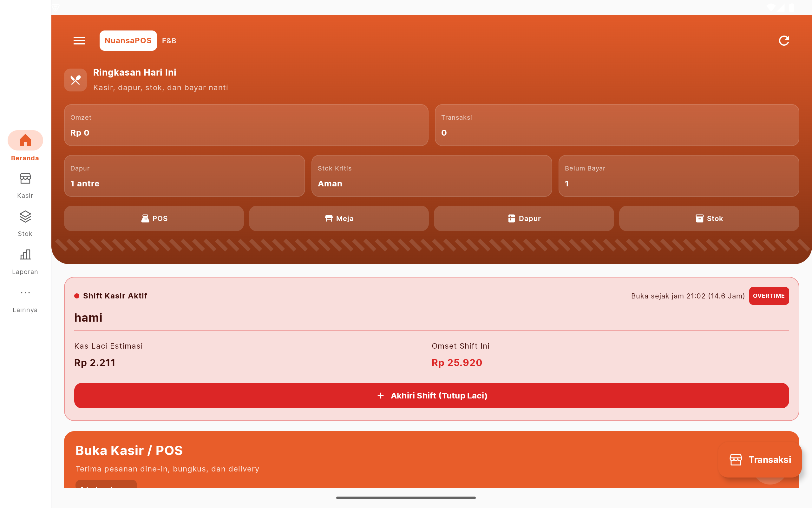
Task: Click the NuansaPOS logo badge
Action: pyautogui.click(x=128, y=41)
